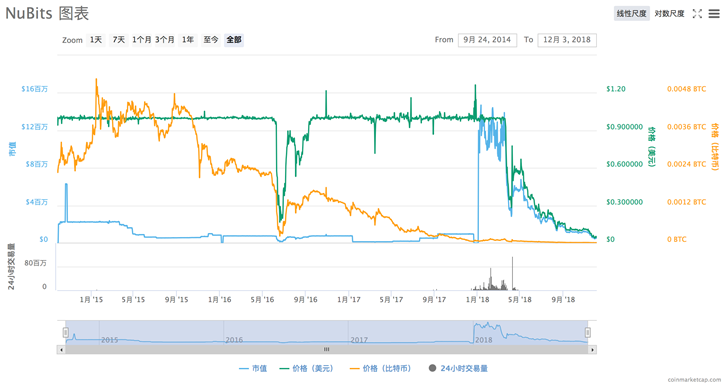The width and height of the screenshot is (725, 386).
Task: Click the $0.600000 price axis label
Action: point(625,164)
